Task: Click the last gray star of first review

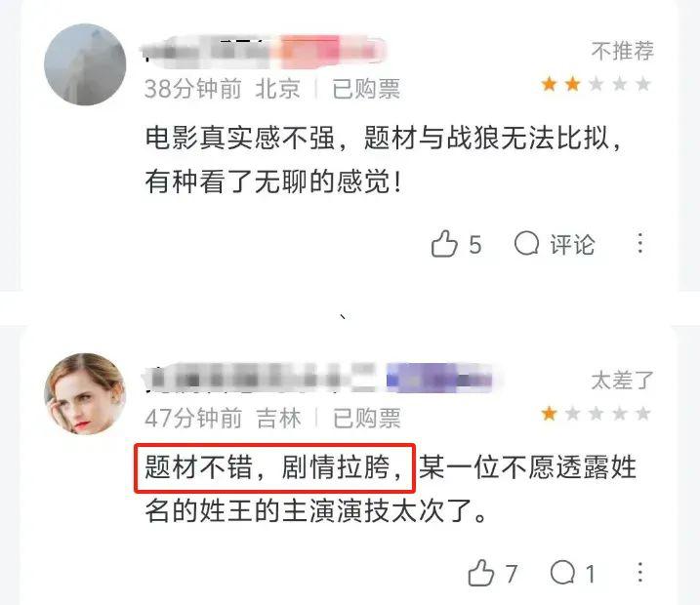Action: click(642, 84)
